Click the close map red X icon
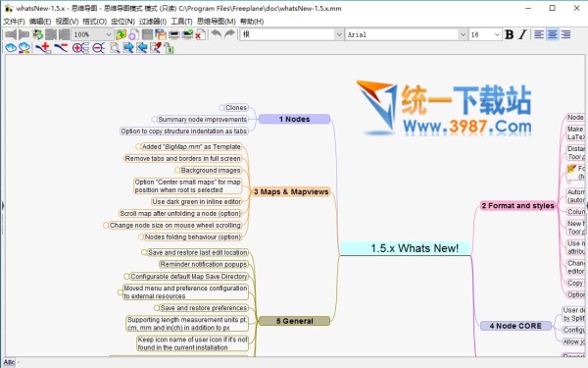588x368 pixels. point(200,34)
